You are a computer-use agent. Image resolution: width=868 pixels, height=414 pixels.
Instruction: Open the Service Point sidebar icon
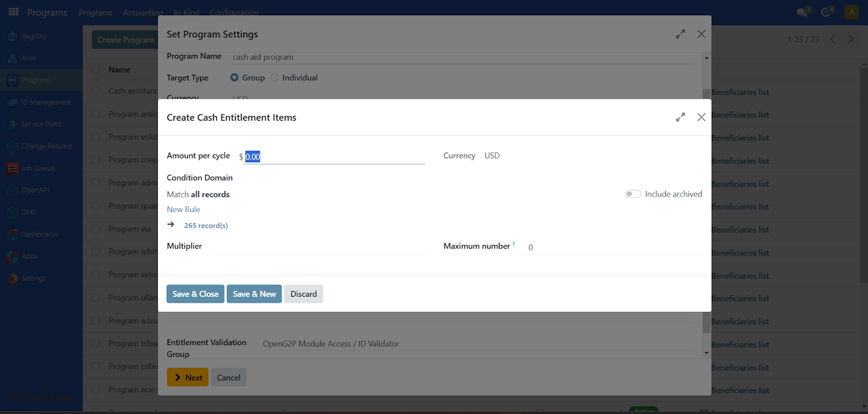pos(12,124)
